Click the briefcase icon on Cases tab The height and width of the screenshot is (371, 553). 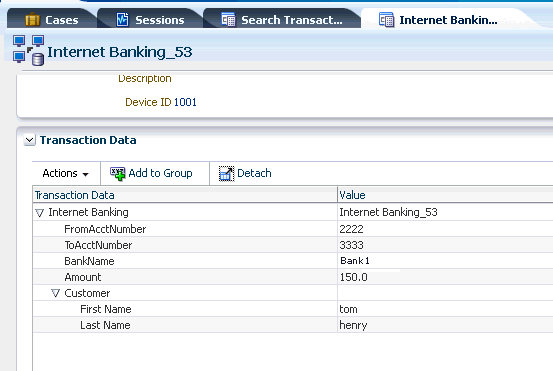(32, 20)
